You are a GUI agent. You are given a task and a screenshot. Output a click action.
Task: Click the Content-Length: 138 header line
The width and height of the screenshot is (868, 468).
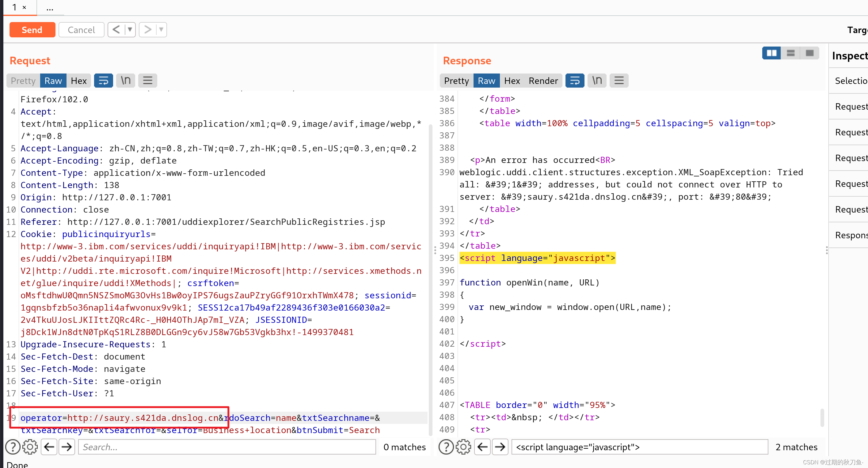[x=70, y=185]
